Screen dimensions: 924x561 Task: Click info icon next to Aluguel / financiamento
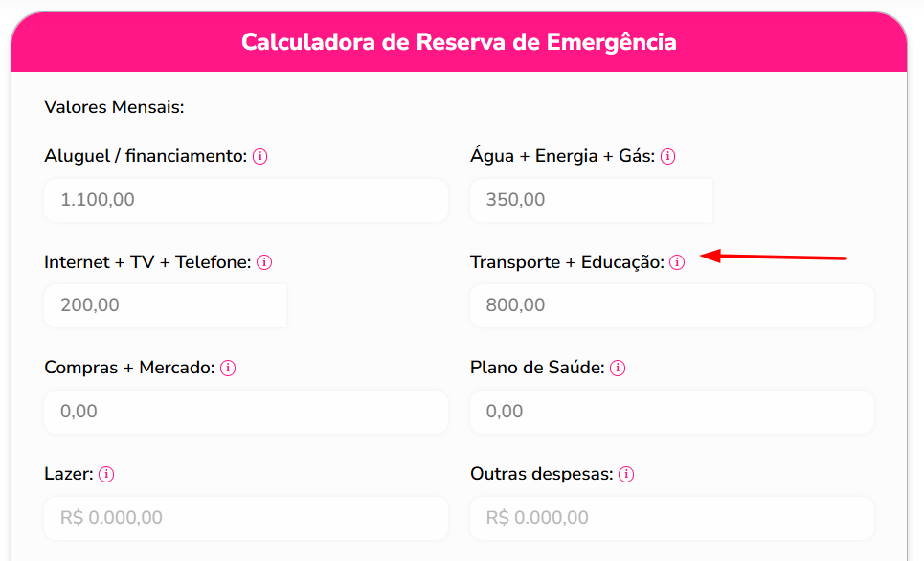tap(259, 157)
